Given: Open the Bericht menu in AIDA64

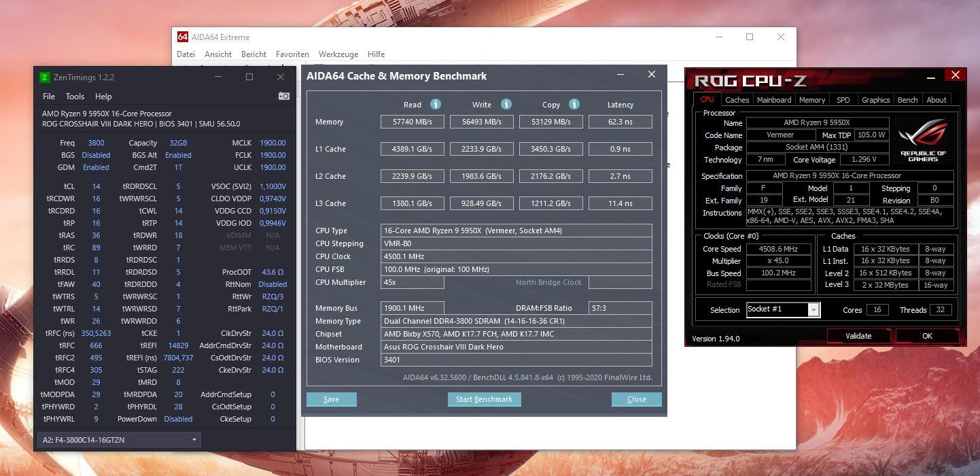Looking at the screenshot, I should 253,54.
